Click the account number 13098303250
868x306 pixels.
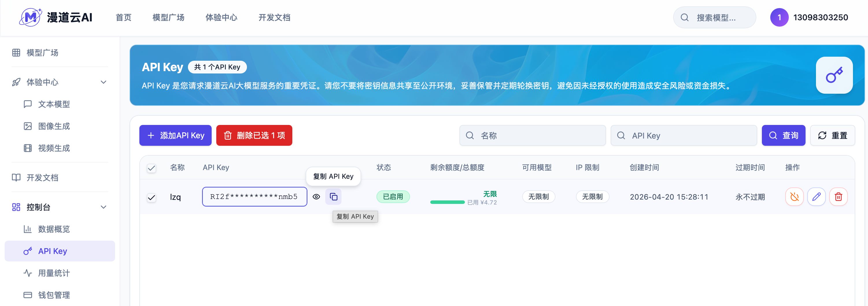[x=821, y=18]
